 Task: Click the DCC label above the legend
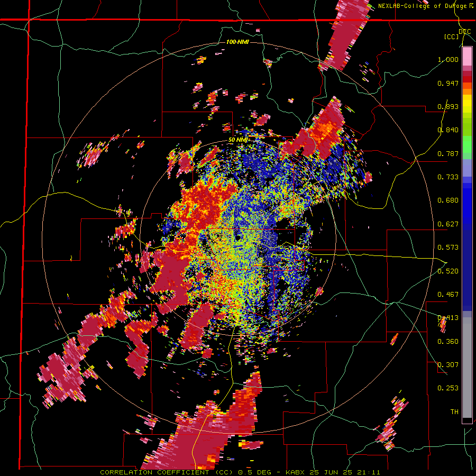[464, 32]
